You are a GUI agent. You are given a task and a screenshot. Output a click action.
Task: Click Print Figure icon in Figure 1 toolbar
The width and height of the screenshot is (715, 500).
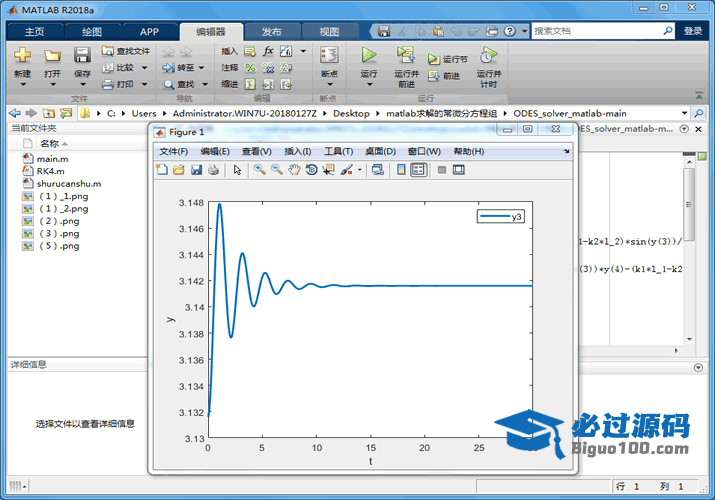[x=213, y=170]
